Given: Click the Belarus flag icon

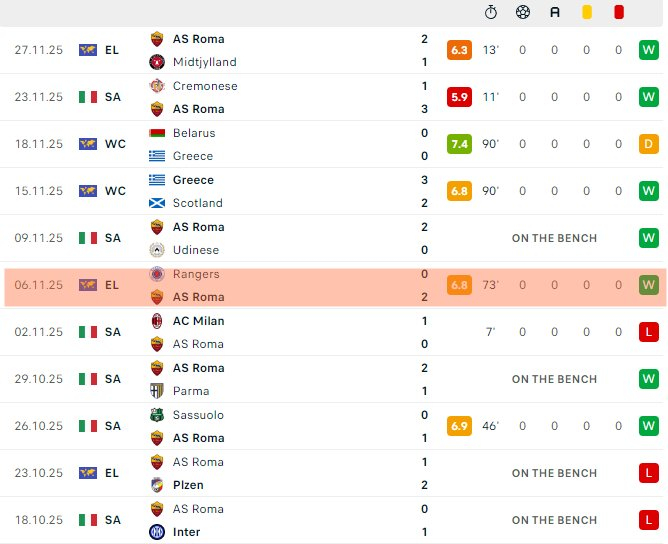Looking at the screenshot, I should pos(157,133).
